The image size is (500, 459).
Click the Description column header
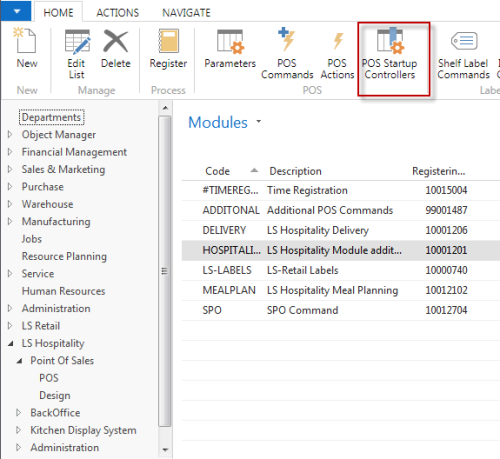coord(295,171)
